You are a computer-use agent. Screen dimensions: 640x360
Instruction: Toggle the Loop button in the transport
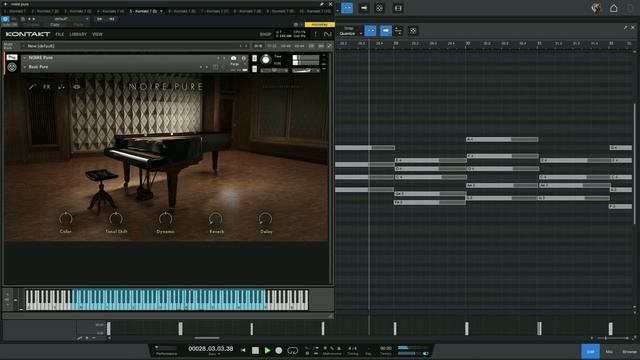click(x=293, y=350)
